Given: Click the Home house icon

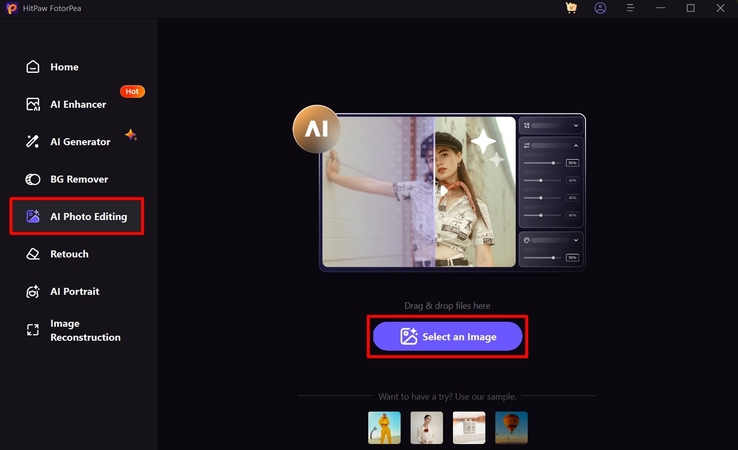Looking at the screenshot, I should point(32,67).
